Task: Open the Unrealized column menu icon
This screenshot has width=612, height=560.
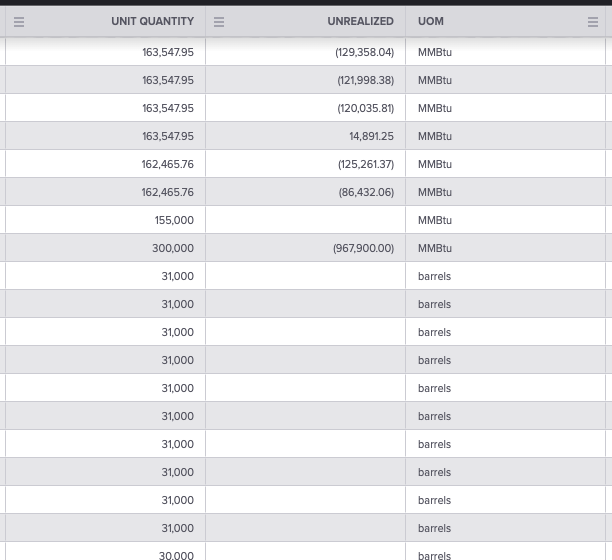Action: pos(219,22)
